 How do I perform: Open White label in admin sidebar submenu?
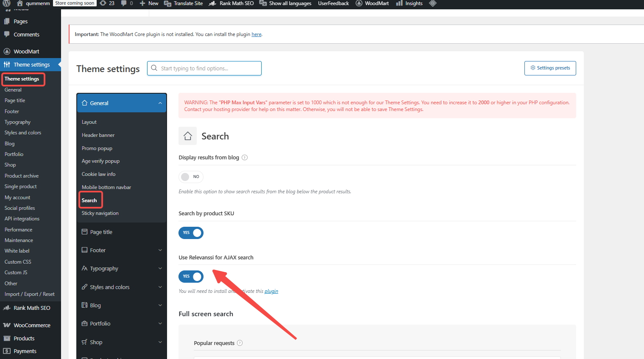17,251
